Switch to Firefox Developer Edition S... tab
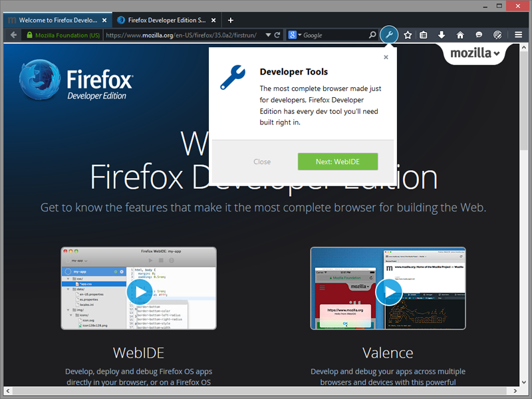The height and width of the screenshot is (399, 532). [167, 21]
